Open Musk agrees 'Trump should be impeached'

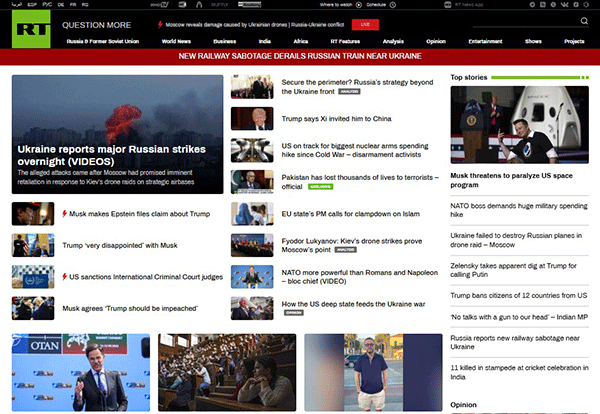(130, 308)
